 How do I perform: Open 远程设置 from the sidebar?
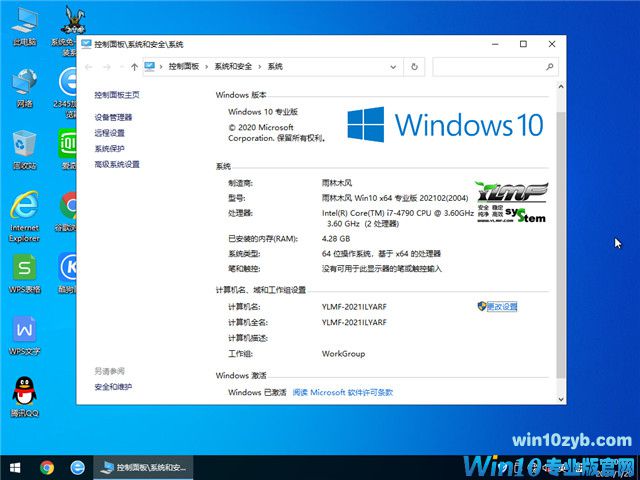[x=109, y=133]
